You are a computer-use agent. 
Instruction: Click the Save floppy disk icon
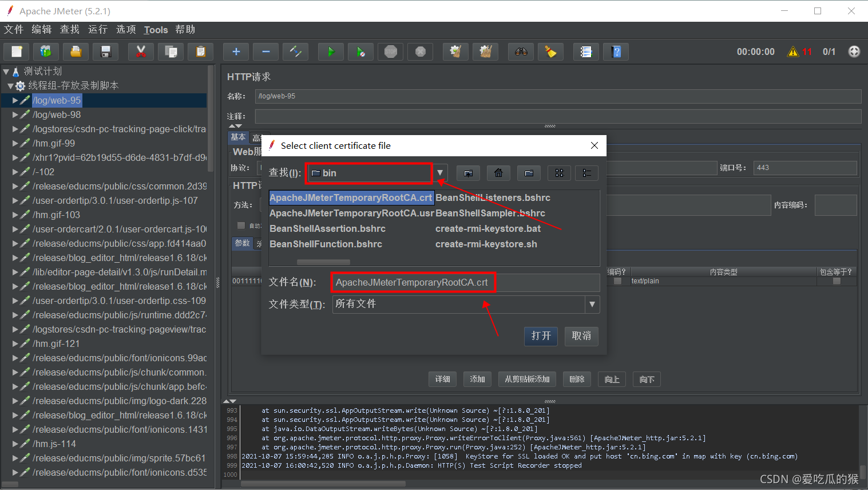click(105, 52)
